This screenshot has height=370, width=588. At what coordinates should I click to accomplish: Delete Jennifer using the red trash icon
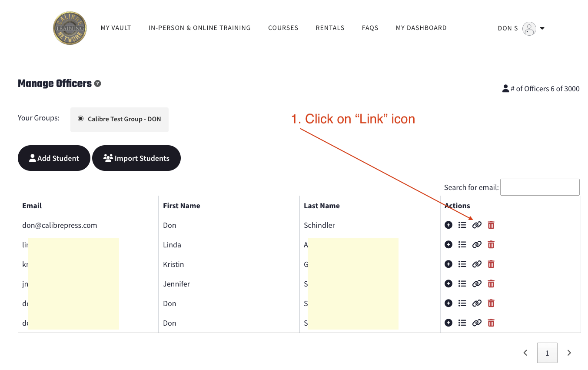(491, 283)
